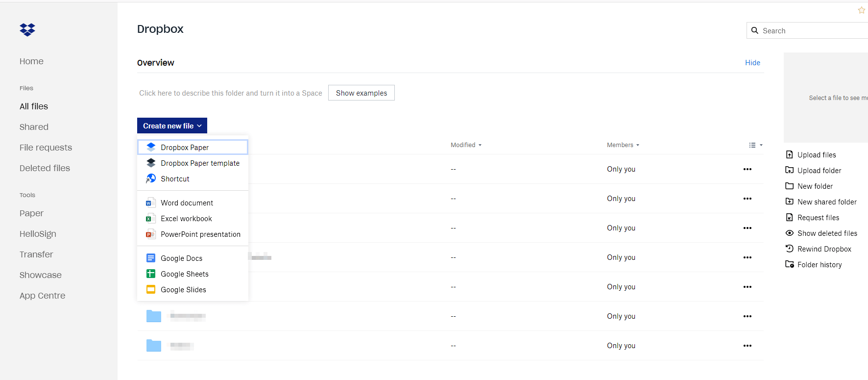Go to Home in sidebar
The height and width of the screenshot is (380, 868).
tap(31, 61)
